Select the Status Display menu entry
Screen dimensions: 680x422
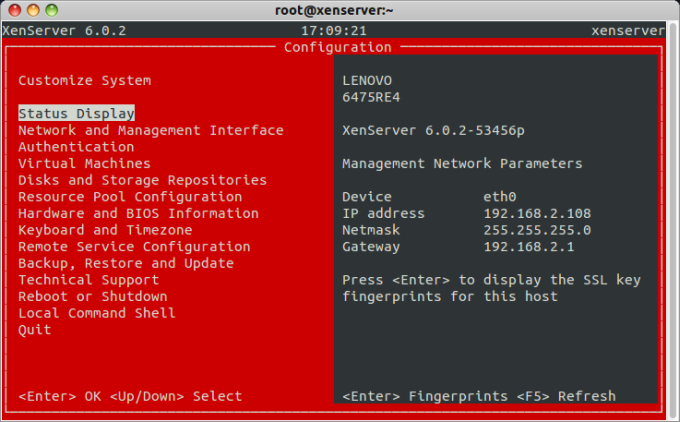tap(76, 113)
